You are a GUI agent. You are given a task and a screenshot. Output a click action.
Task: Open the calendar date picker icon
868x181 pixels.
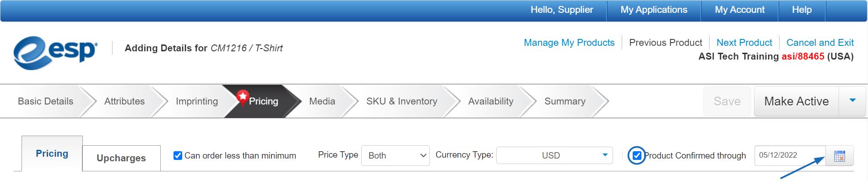pyautogui.click(x=839, y=156)
